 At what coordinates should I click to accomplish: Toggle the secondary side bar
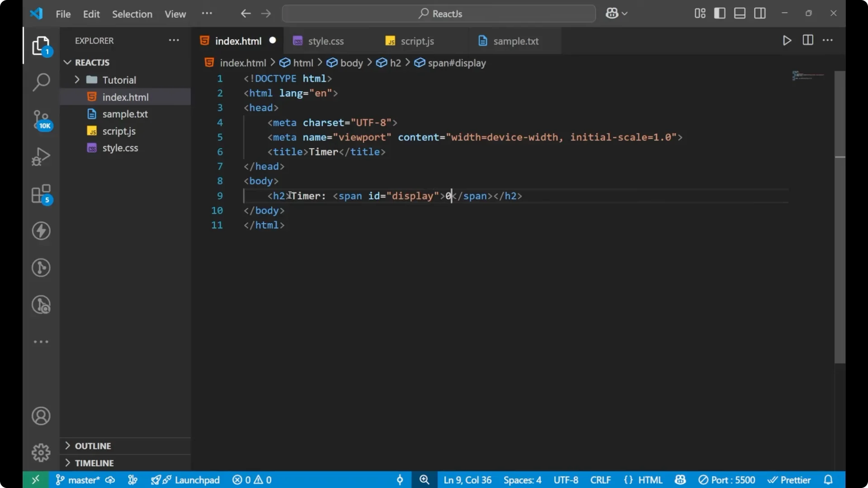pyautogui.click(x=760, y=13)
